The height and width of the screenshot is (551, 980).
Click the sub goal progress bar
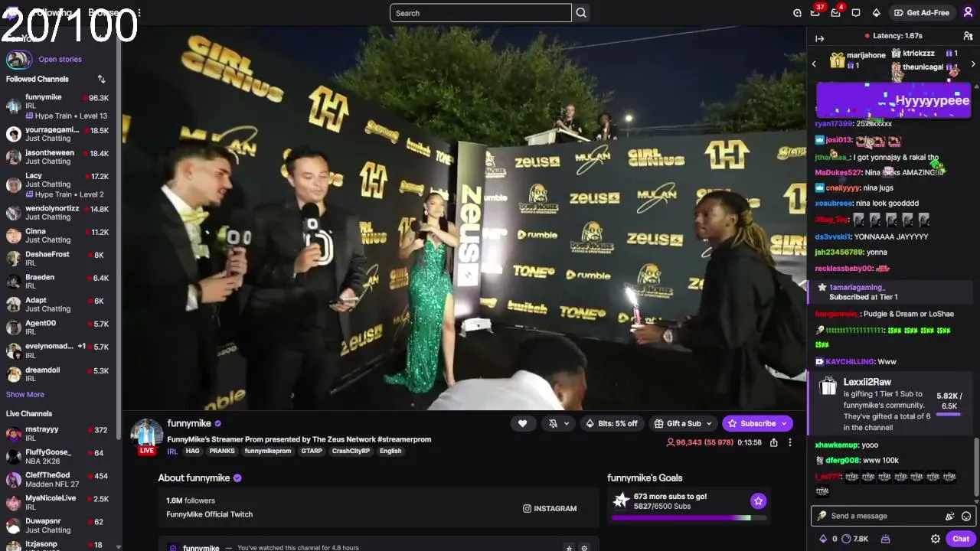point(688,518)
